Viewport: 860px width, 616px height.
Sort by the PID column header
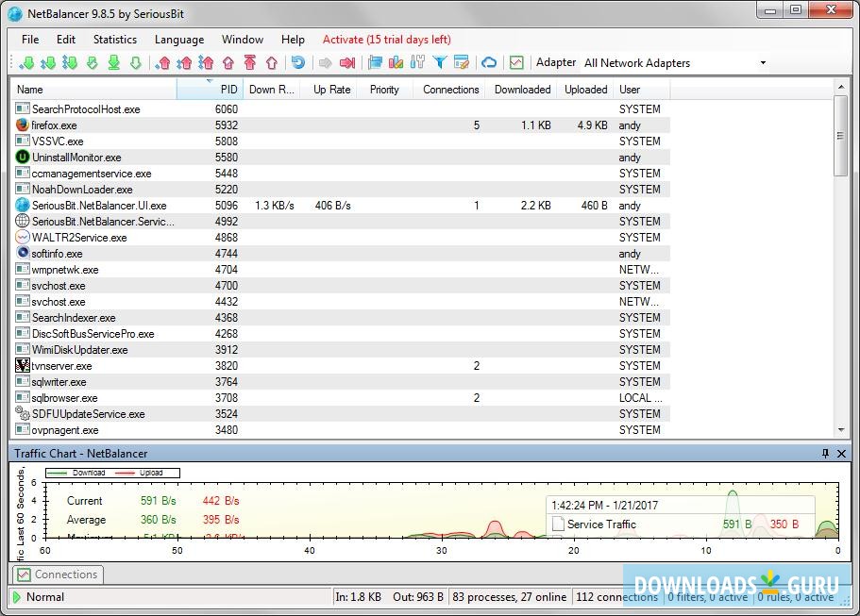(211, 90)
